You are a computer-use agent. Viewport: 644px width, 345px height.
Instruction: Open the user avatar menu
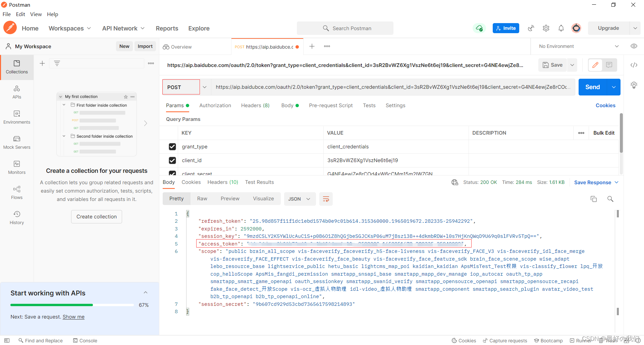pos(576,28)
